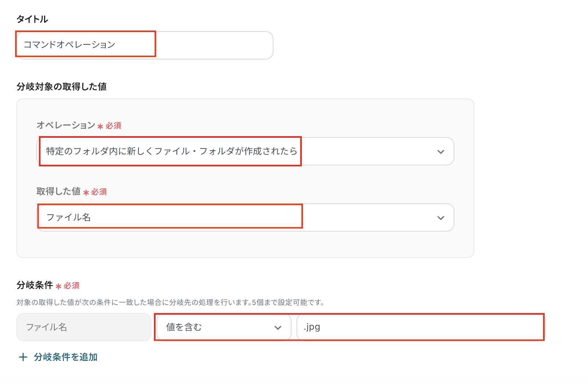Click the red 必須 marker beside 分岐条件

click(x=72, y=285)
